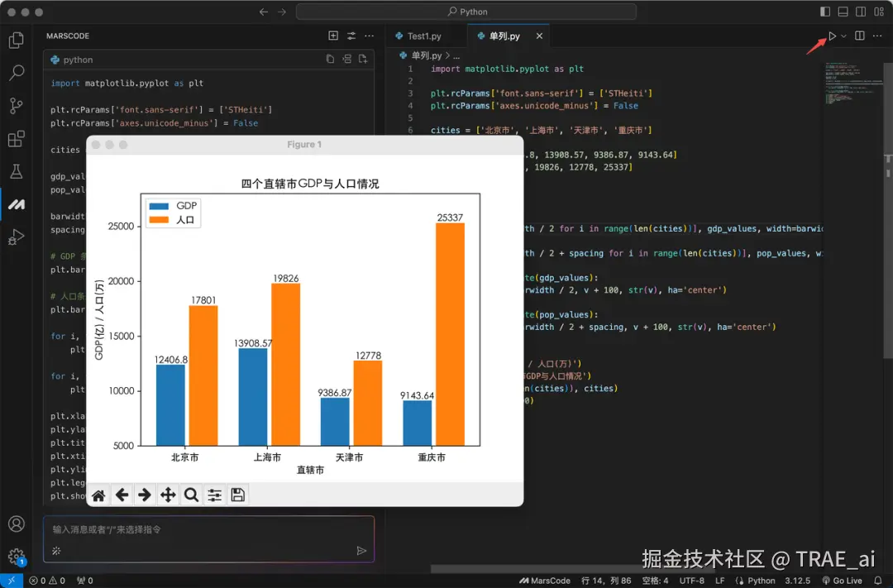893x588 pixels.
Task: Open MarsCode panel more actions menu
Action: point(370,36)
